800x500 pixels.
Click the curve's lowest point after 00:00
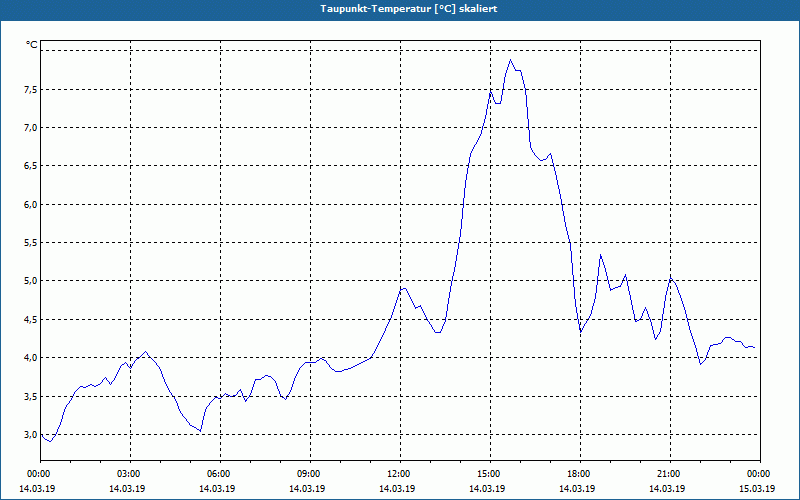(x=50, y=441)
